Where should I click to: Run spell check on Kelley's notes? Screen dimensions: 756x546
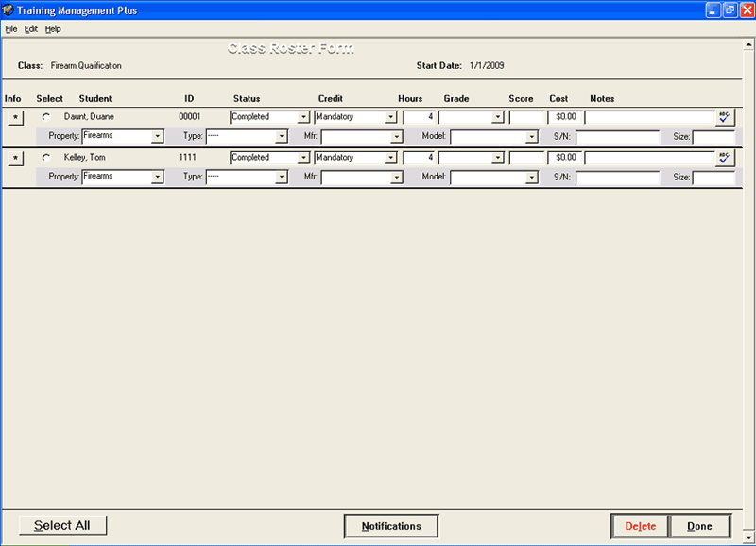(726, 158)
